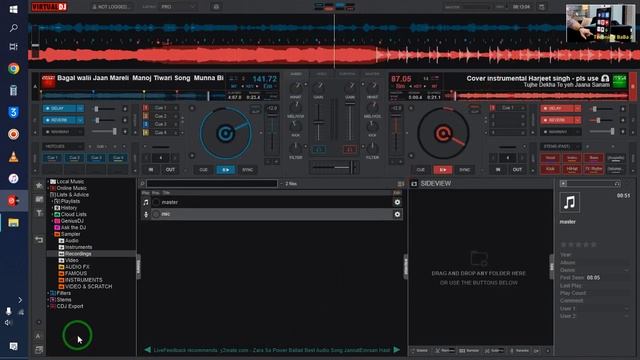
Task: Click the browser search field
Action: point(212,184)
